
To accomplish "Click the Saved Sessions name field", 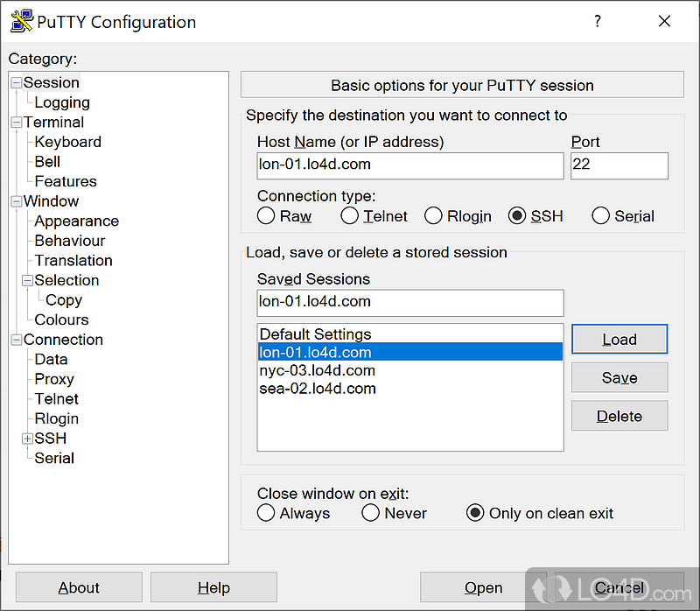I will tap(410, 303).
